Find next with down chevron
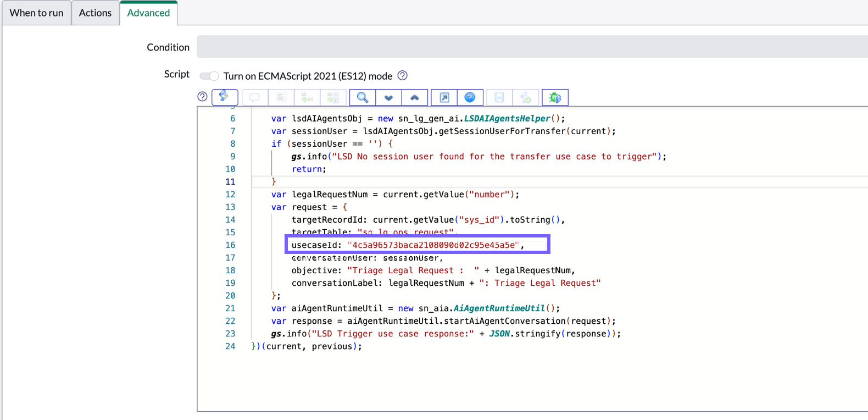 pyautogui.click(x=389, y=97)
